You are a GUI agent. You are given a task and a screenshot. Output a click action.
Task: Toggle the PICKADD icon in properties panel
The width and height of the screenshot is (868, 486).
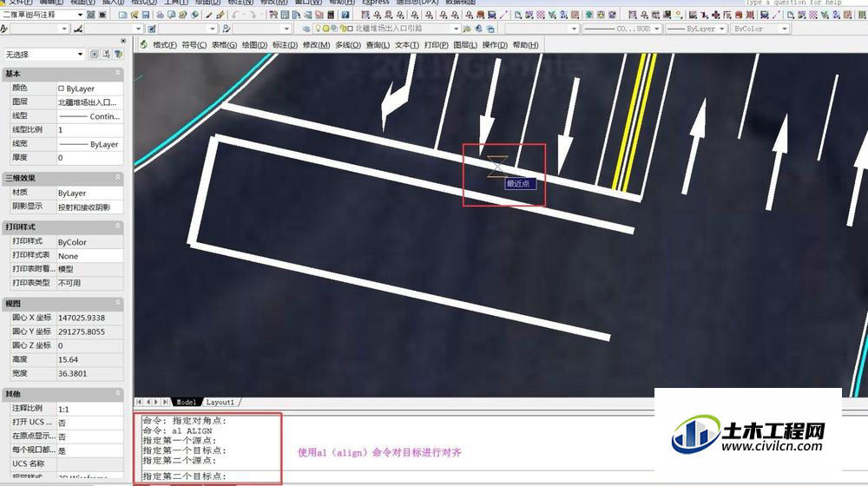click(94, 54)
